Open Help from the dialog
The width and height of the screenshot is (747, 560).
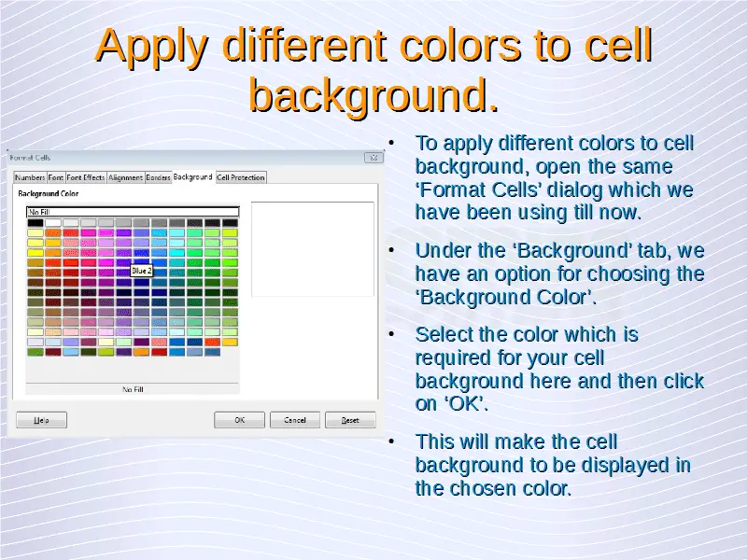42,420
